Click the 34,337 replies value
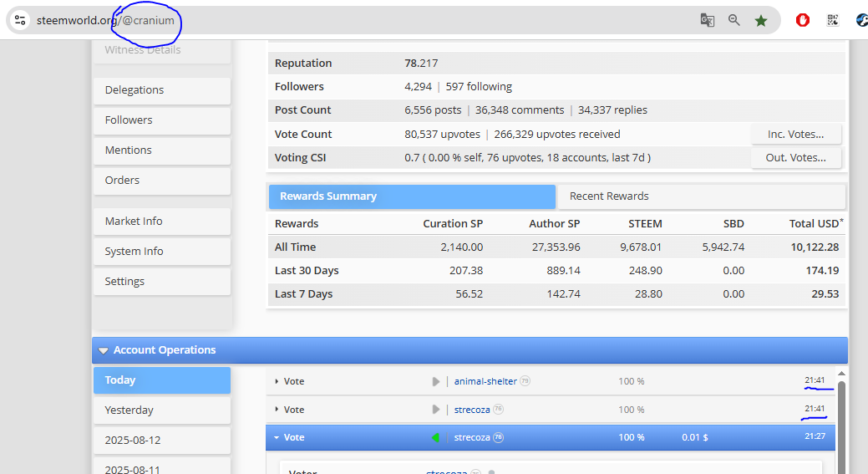The image size is (868, 474). [x=613, y=110]
